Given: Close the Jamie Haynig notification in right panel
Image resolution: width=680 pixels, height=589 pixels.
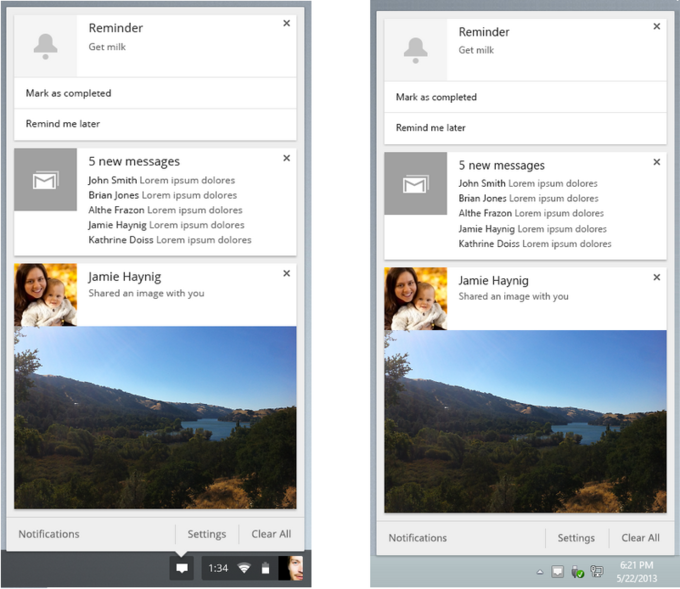Looking at the screenshot, I should (657, 277).
